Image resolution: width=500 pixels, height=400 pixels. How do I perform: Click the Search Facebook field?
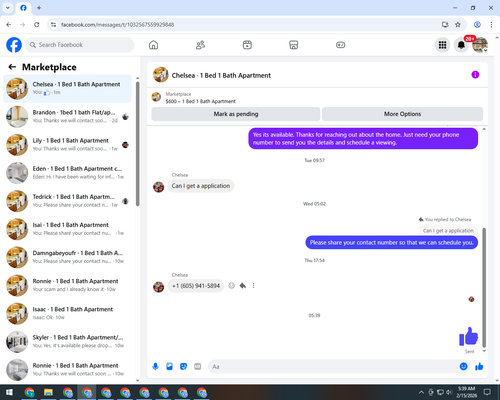pos(80,45)
